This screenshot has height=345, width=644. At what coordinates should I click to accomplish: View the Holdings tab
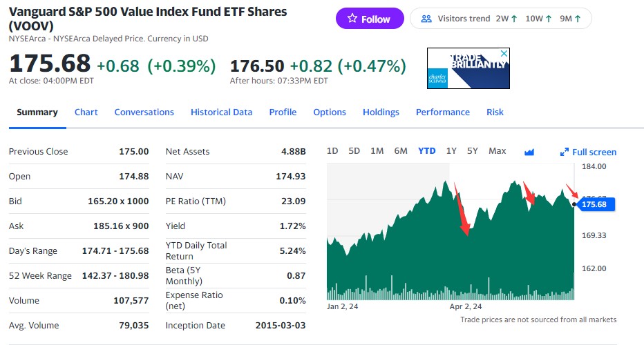pos(381,112)
